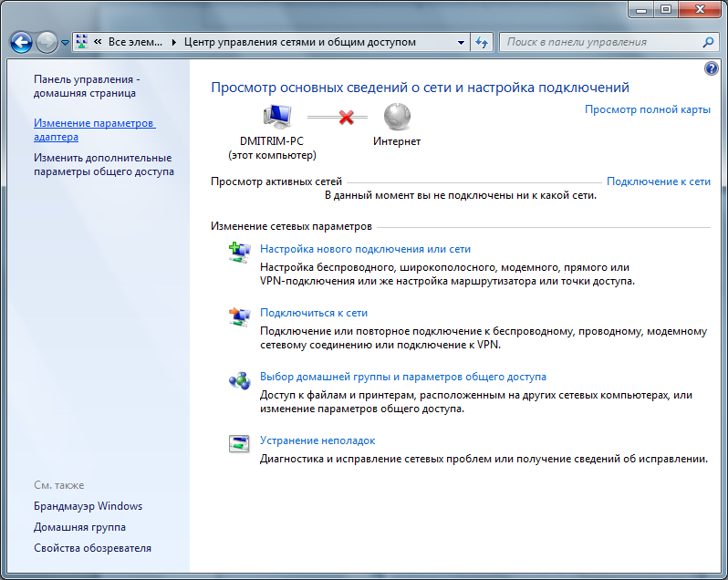728x580 pixels.
Task: Open "Устранение неполадок" link
Action: coord(317,440)
